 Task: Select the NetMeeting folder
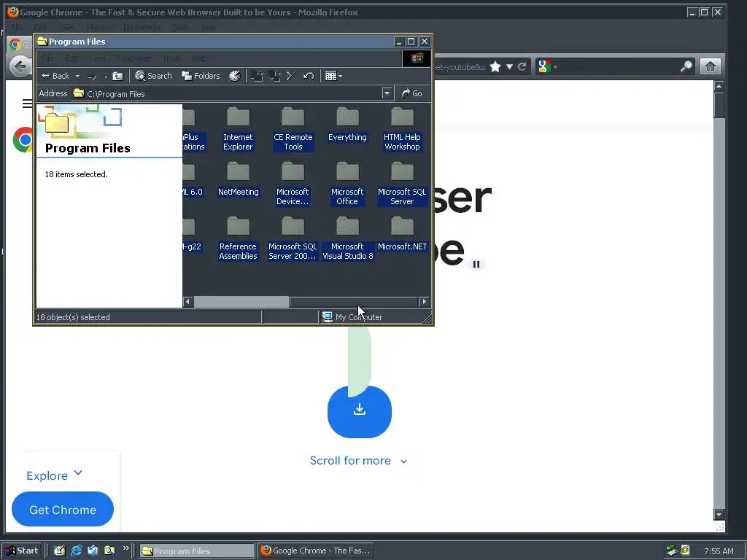(239, 179)
